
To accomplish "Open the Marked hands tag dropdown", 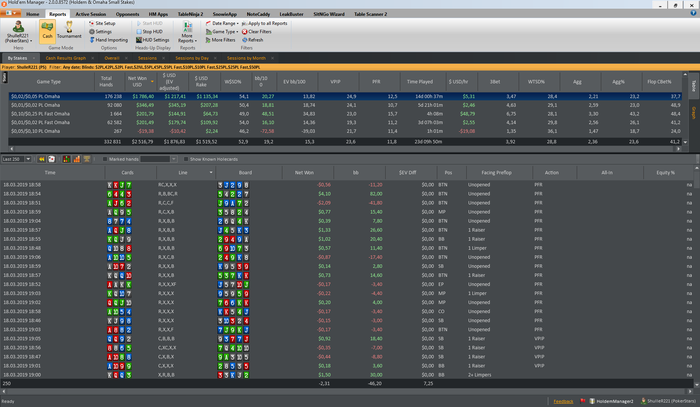I will point(174,159).
